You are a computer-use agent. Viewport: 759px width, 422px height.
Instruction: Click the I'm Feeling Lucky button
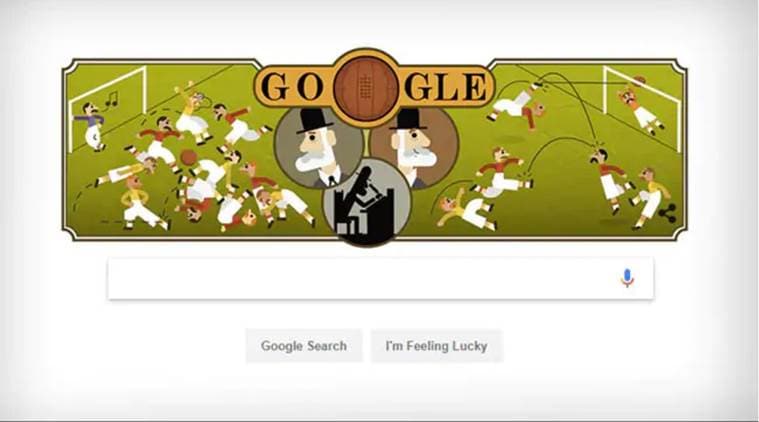pyautogui.click(x=437, y=346)
